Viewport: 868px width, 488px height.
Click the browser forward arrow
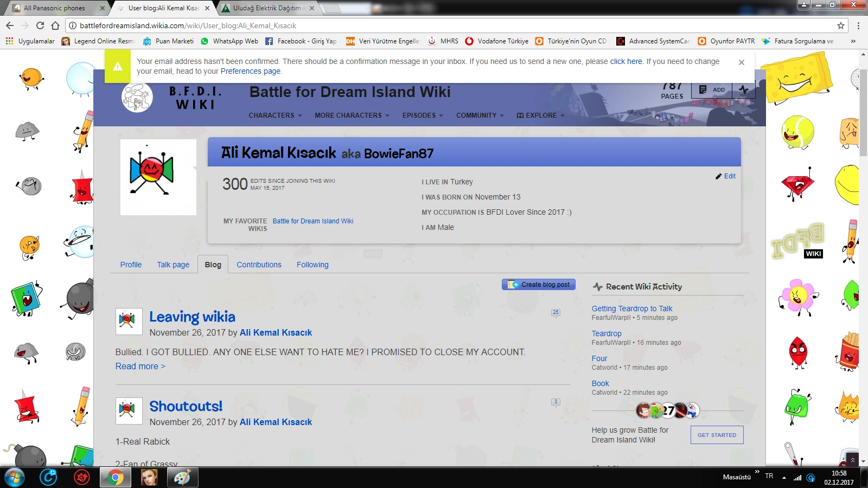(x=25, y=25)
